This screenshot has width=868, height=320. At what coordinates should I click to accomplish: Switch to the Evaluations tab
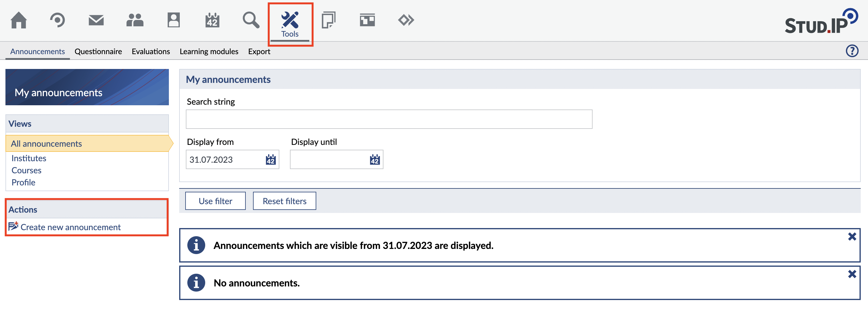click(x=151, y=51)
